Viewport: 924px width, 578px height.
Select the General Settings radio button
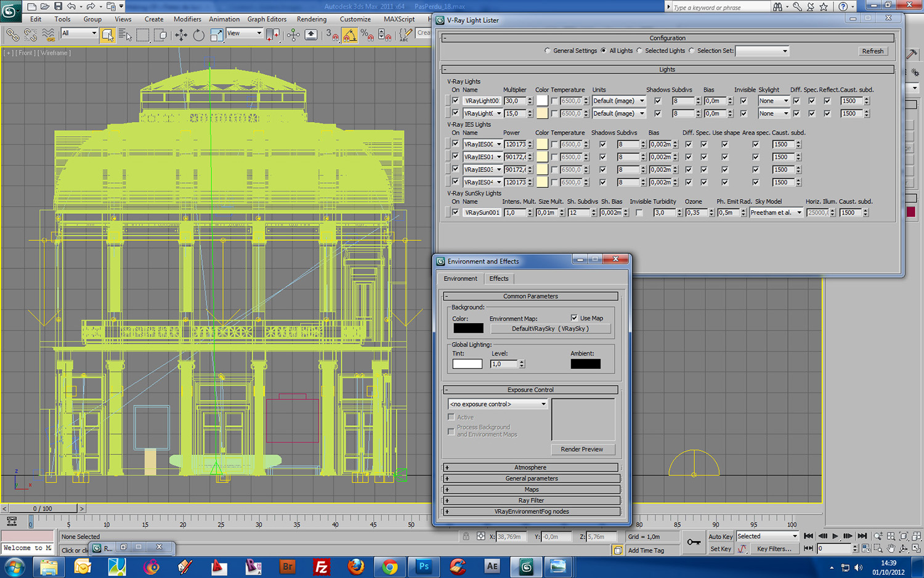(548, 51)
